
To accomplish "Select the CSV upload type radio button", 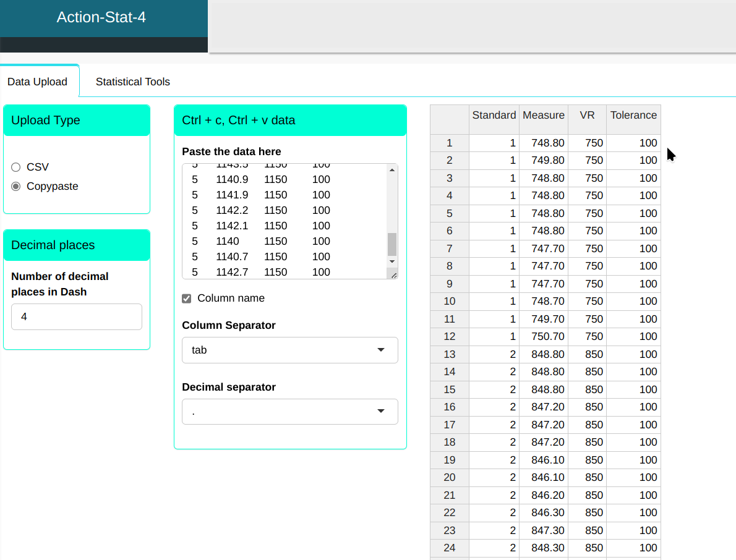I will 16,167.
